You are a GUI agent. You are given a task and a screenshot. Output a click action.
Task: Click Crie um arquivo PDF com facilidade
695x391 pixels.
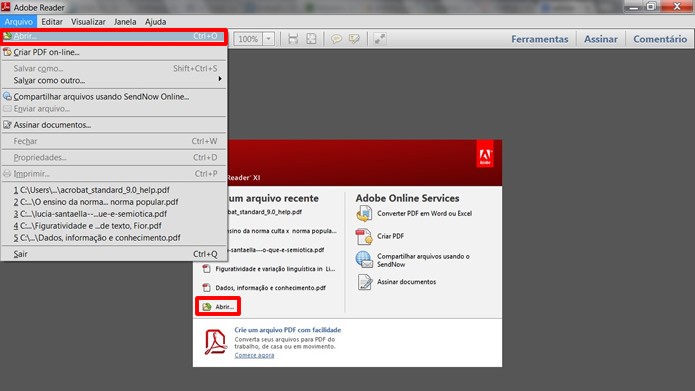click(x=288, y=330)
